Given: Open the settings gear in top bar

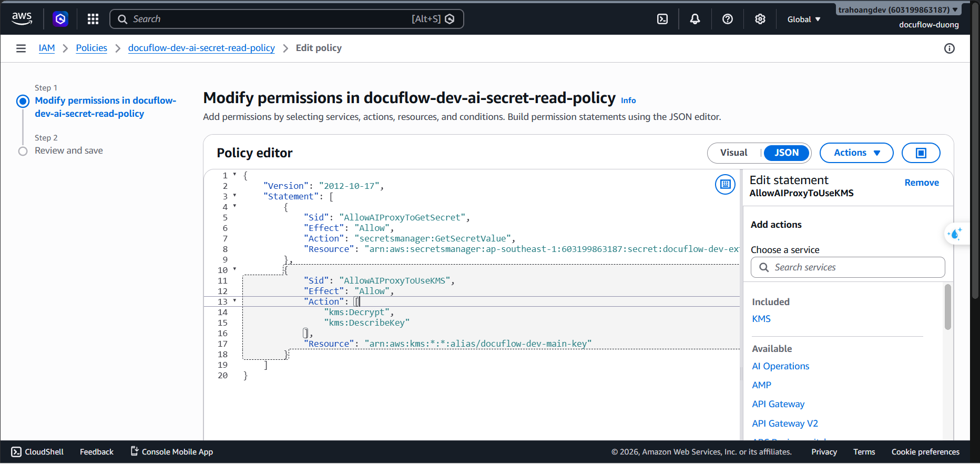Looking at the screenshot, I should [760, 19].
